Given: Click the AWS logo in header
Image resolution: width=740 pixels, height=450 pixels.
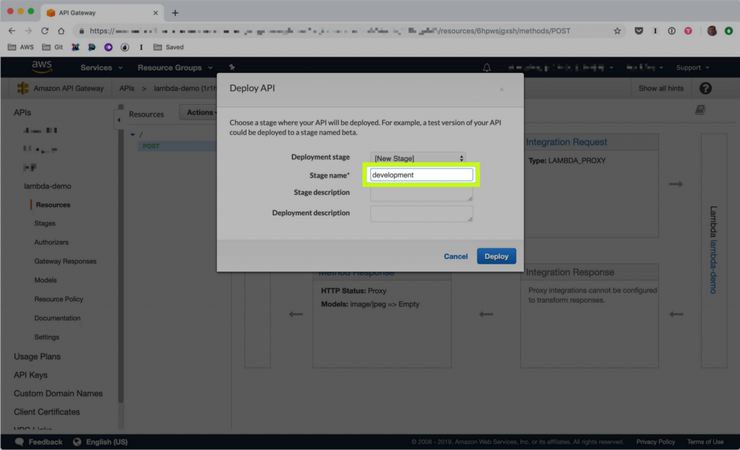Looking at the screenshot, I should (41, 68).
